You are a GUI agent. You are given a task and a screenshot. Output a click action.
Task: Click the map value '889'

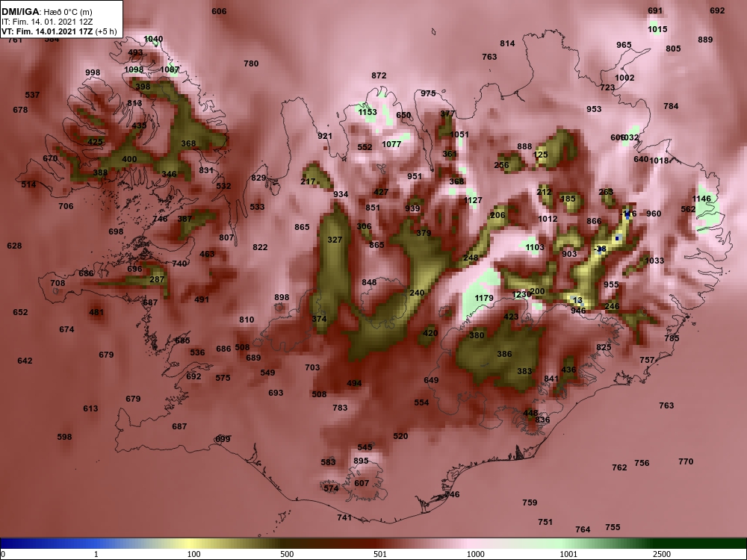705,40
